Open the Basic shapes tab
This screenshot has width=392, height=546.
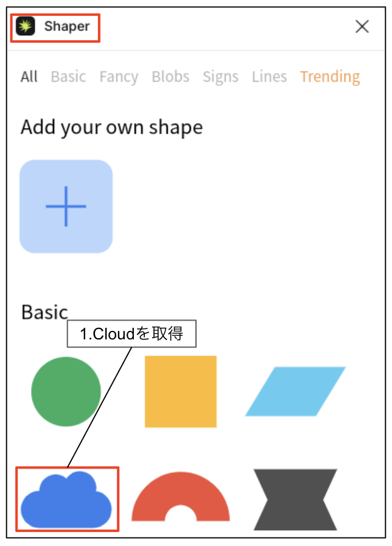(x=68, y=77)
